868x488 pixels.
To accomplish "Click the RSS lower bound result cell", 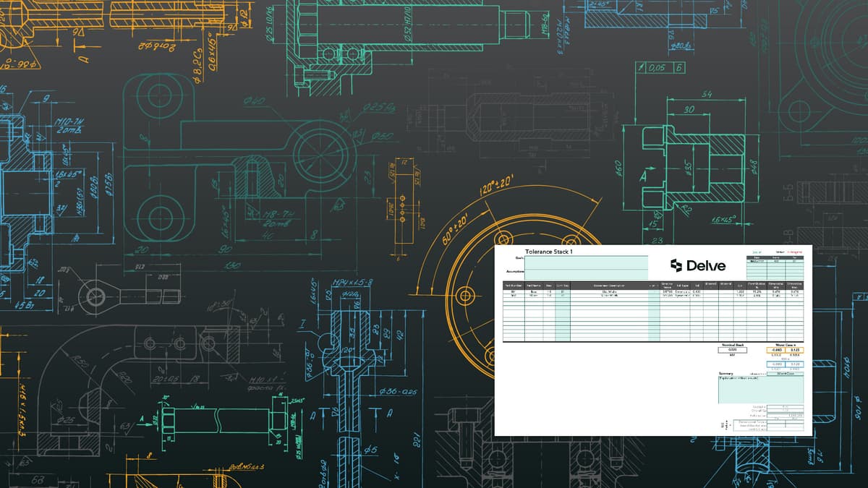I will (775, 364).
